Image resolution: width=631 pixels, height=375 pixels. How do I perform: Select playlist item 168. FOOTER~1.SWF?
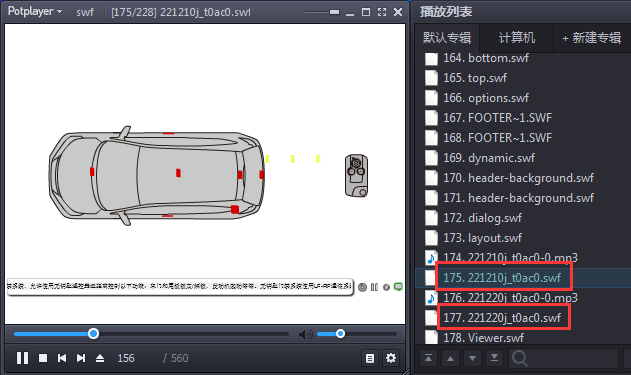[x=497, y=138]
